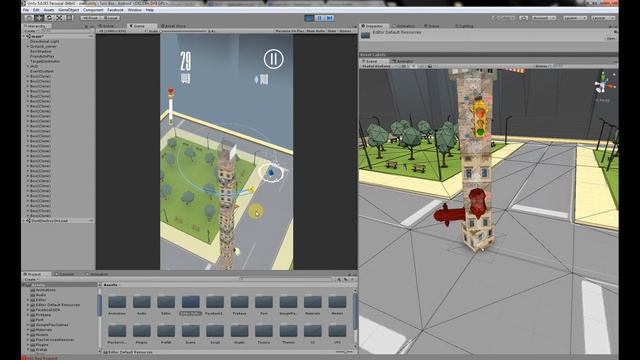640x360 pixels.
Task: Select the Rotate tool in toolbar
Action: (49, 18)
